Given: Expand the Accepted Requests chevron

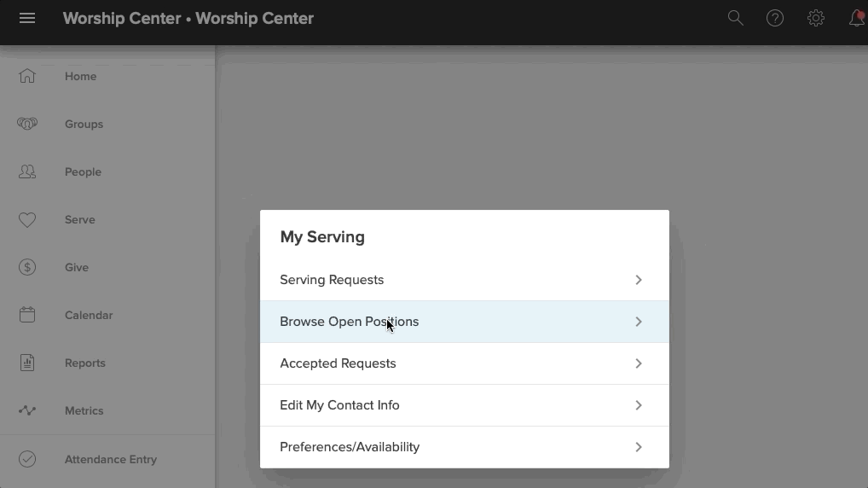Looking at the screenshot, I should [639, 363].
